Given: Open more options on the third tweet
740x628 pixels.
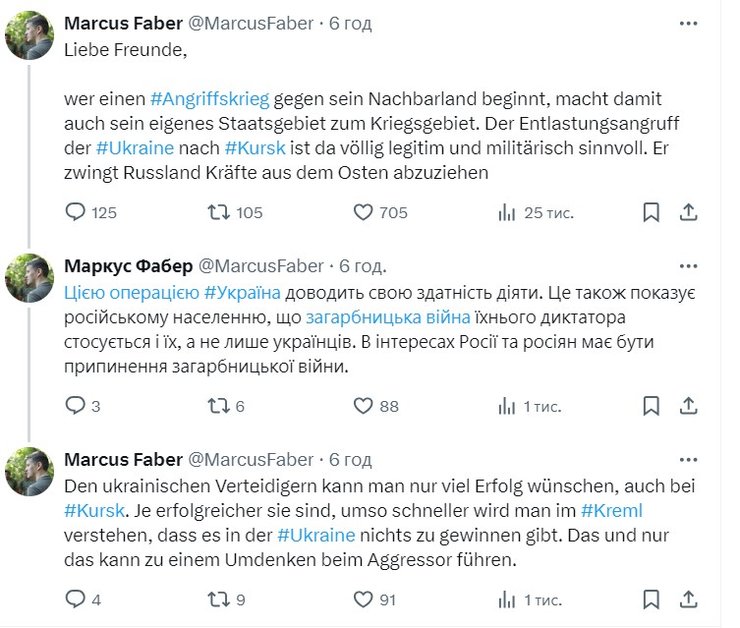Looking at the screenshot, I should [x=688, y=460].
